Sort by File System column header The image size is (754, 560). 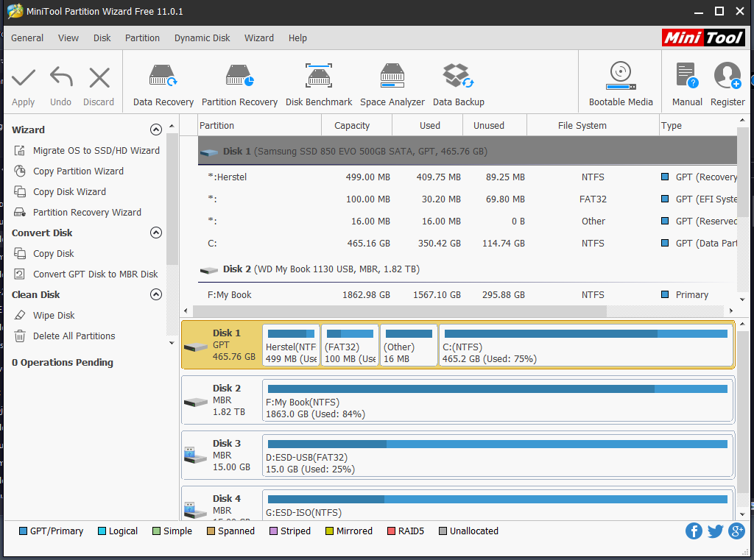(593, 125)
